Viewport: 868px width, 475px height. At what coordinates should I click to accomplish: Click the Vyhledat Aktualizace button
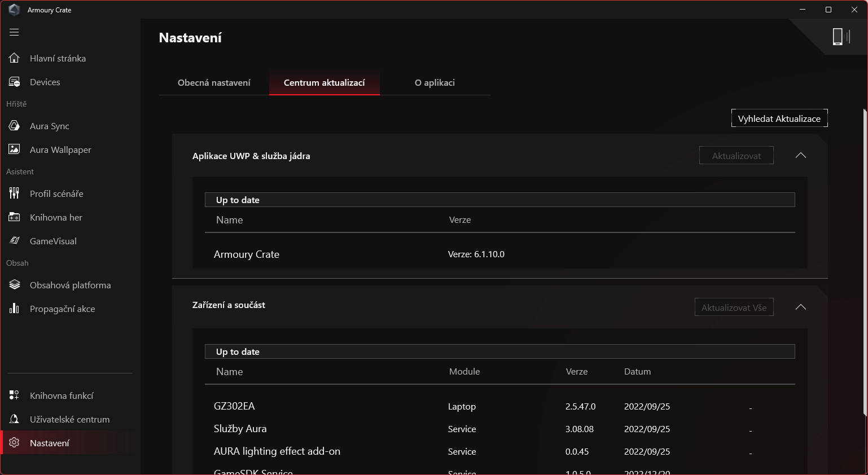[x=779, y=118]
